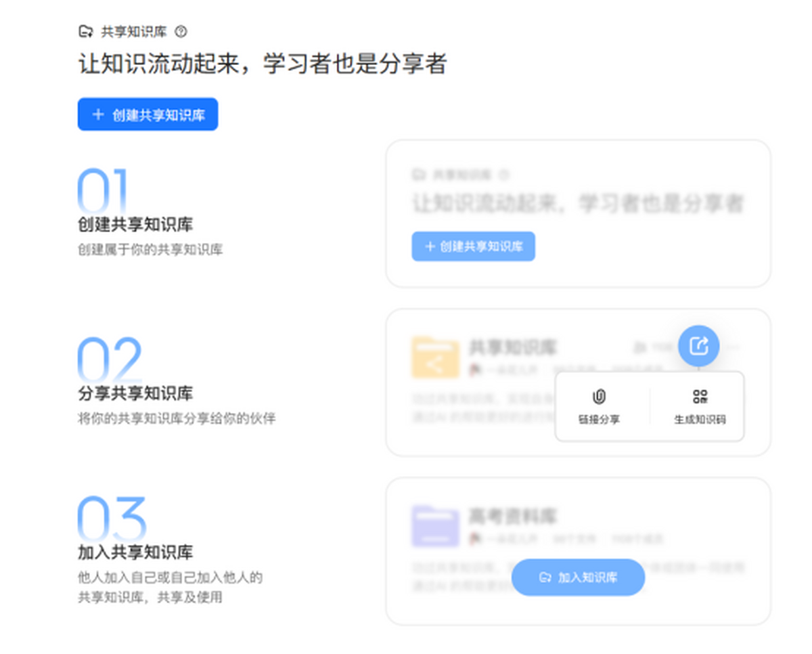Click the shared folder icon in header

[x=86, y=32]
